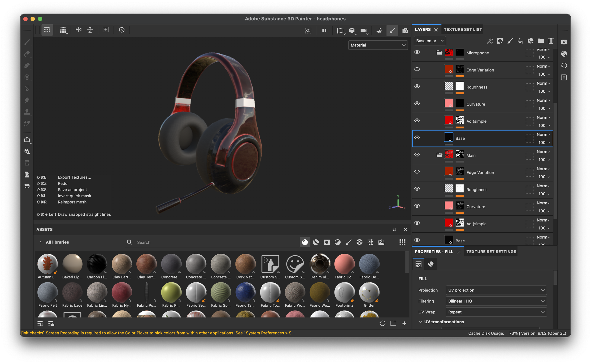Open the material sphere sub-tab in properties
Screen dimensions: 591x364
point(431,264)
